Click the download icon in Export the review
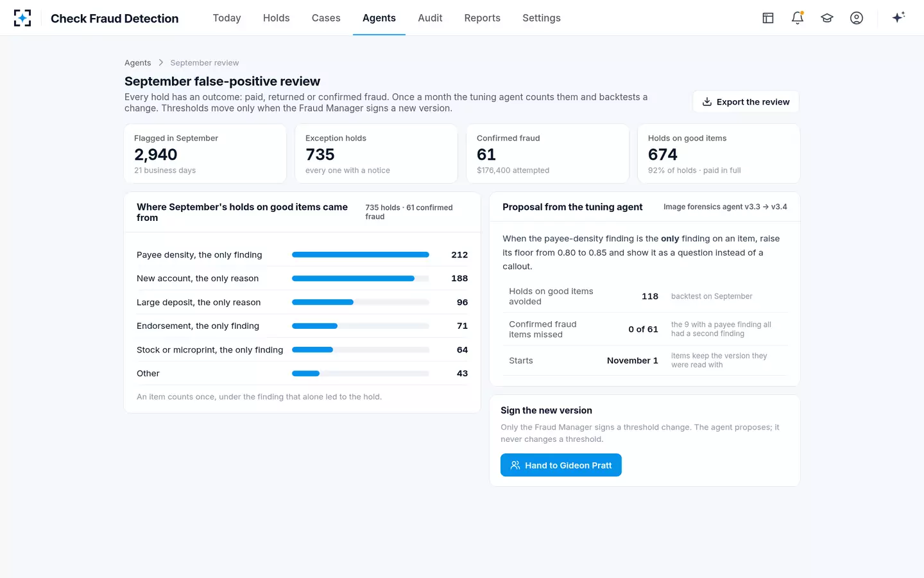The height and width of the screenshot is (578, 924). tap(707, 101)
